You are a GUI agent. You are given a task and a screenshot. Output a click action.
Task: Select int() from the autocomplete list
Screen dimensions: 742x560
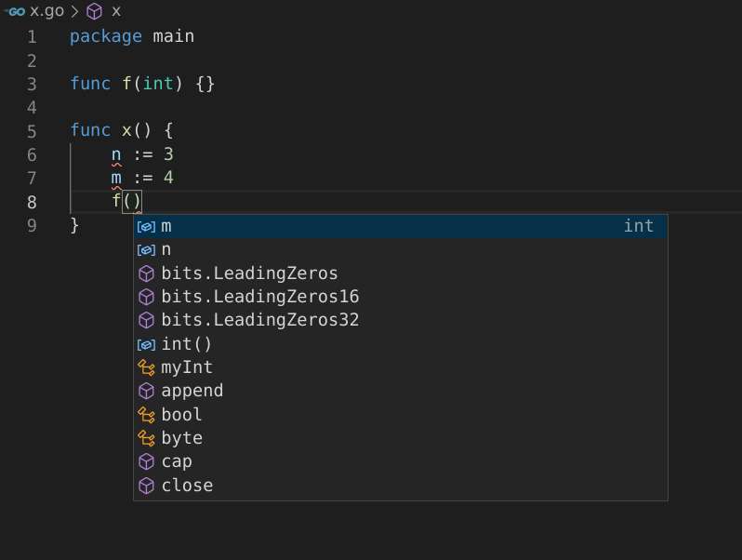point(187,344)
